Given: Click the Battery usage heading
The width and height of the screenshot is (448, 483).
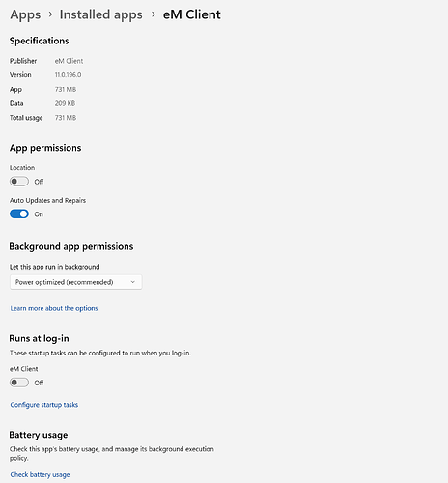Looking at the screenshot, I should (39, 435).
